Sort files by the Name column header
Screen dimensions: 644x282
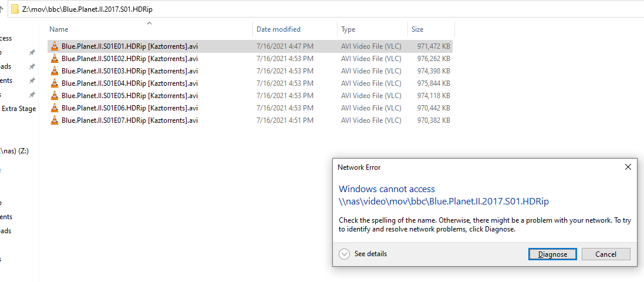coord(59,29)
